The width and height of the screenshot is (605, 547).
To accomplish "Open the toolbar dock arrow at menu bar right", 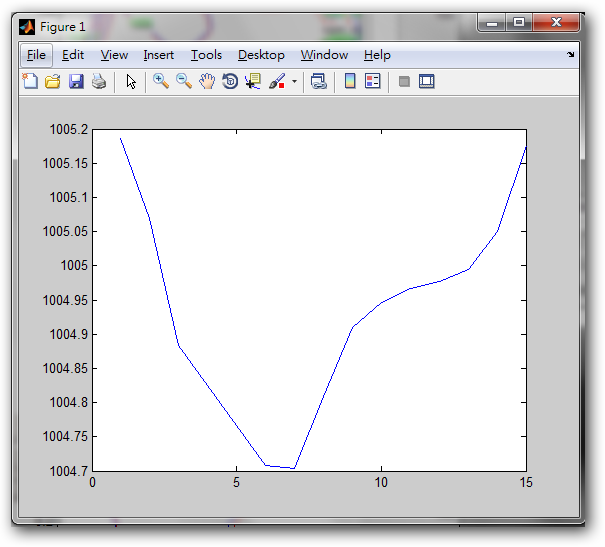I will pyautogui.click(x=571, y=55).
